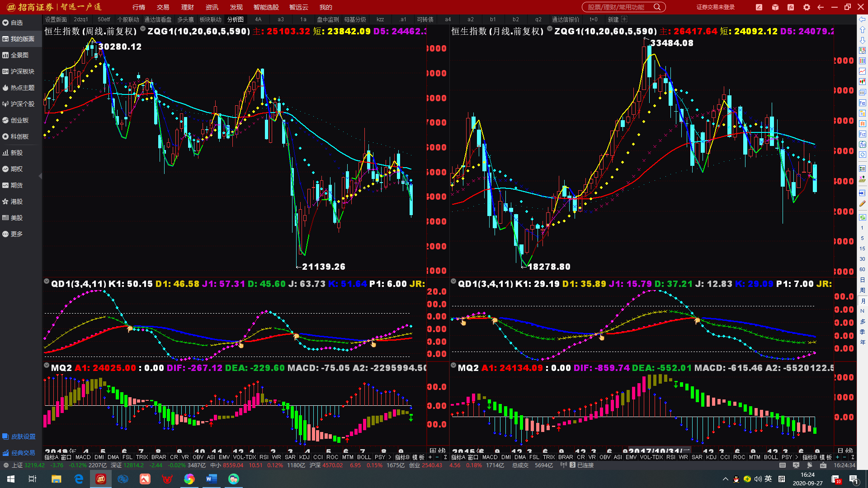Open Edge browser from taskbar

click(x=79, y=479)
